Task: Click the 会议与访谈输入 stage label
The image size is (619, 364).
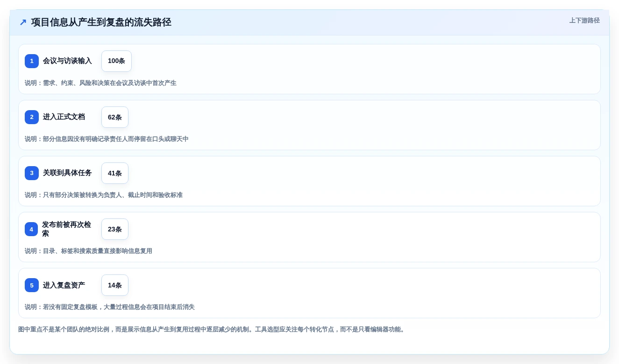Action: [x=67, y=61]
